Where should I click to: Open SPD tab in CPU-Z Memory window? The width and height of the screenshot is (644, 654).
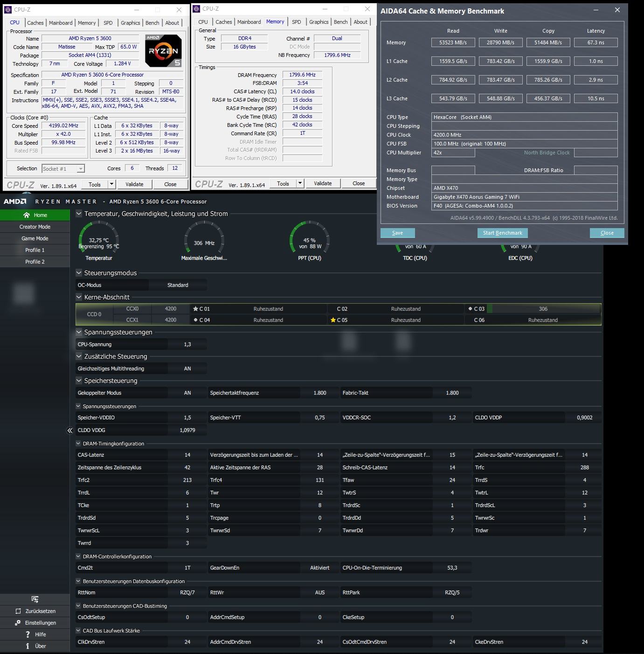pyautogui.click(x=297, y=22)
